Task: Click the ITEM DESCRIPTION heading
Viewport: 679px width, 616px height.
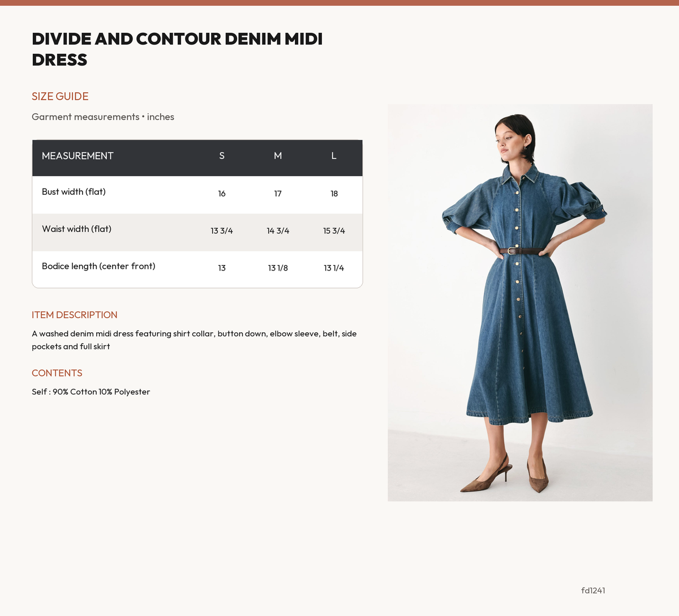Action: pyautogui.click(x=75, y=315)
